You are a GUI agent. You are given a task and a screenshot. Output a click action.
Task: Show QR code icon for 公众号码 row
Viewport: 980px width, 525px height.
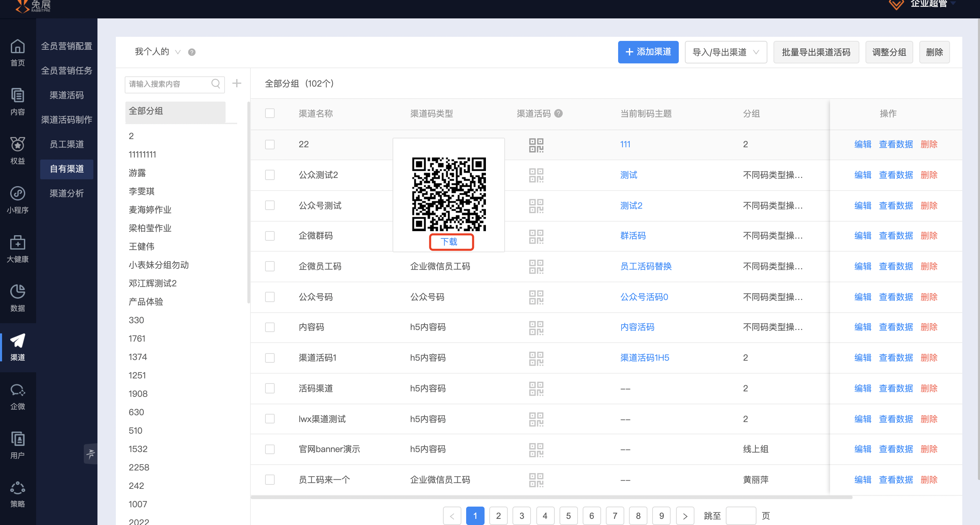(x=536, y=297)
